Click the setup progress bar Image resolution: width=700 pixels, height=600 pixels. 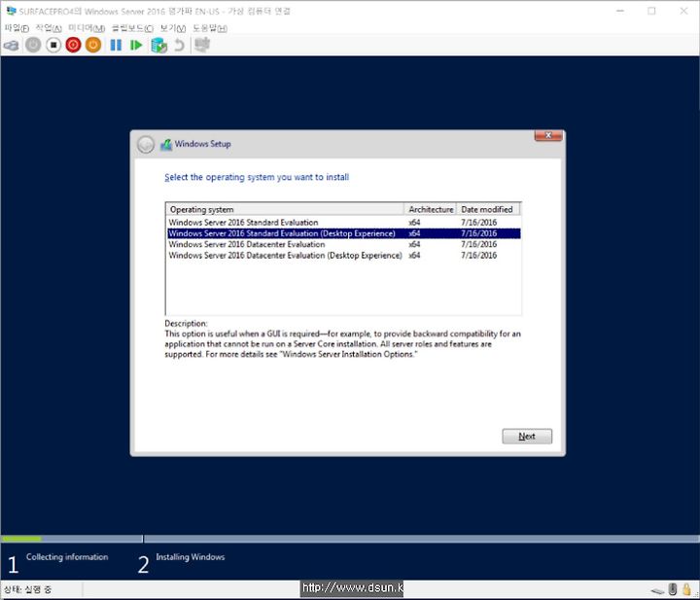click(350, 539)
